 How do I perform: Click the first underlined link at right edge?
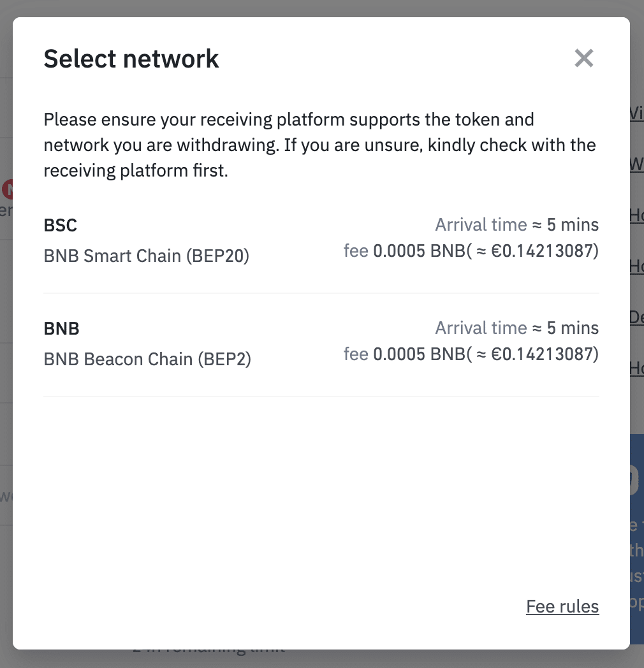(x=636, y=113)
